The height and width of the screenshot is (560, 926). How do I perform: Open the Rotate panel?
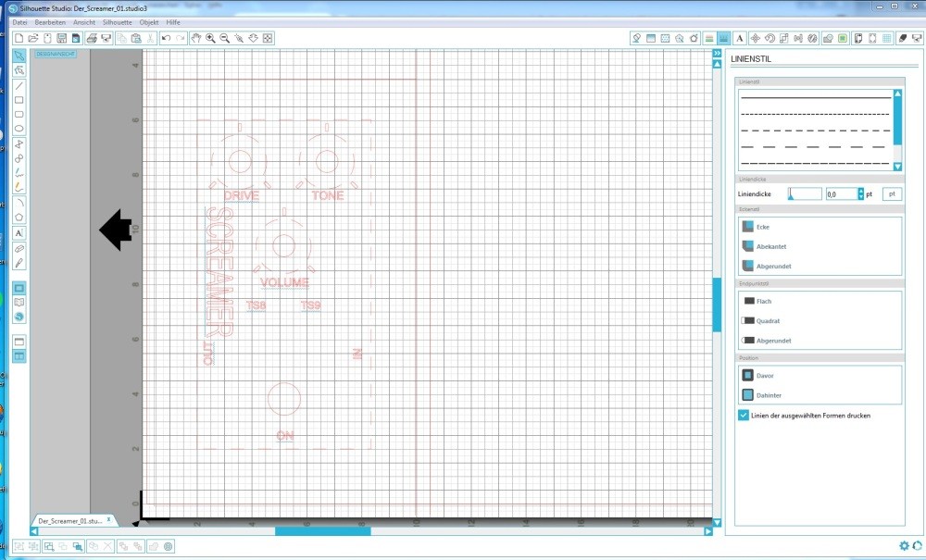click(x=770, y=38)
